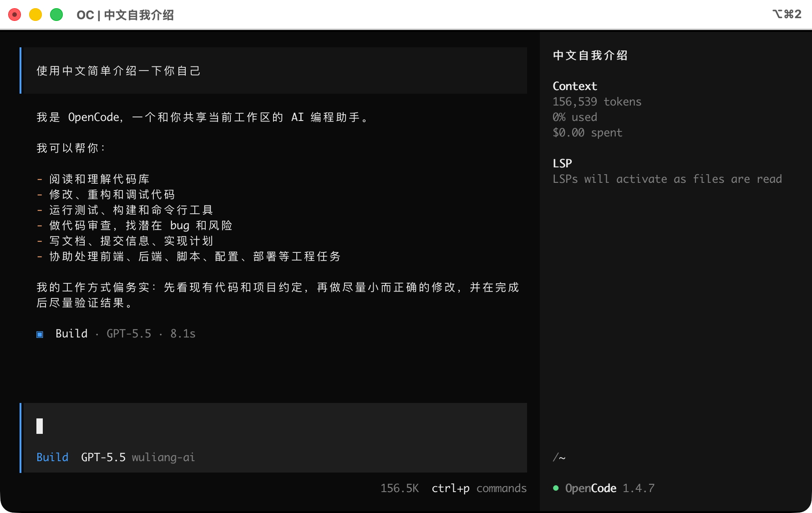Click the GPT-5.5 label in response footer
Screen dimensions: 812x513
click(129, 333)
